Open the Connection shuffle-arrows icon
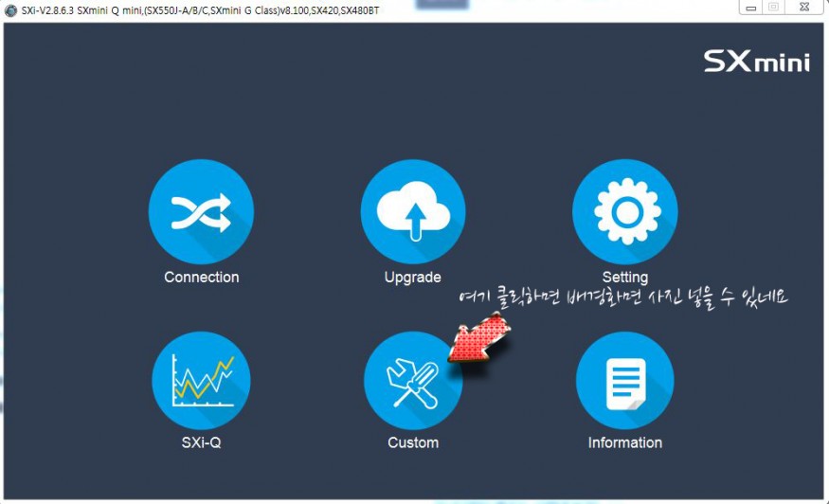The width and height of the screenshot is (829, 504). coord(201,211)
